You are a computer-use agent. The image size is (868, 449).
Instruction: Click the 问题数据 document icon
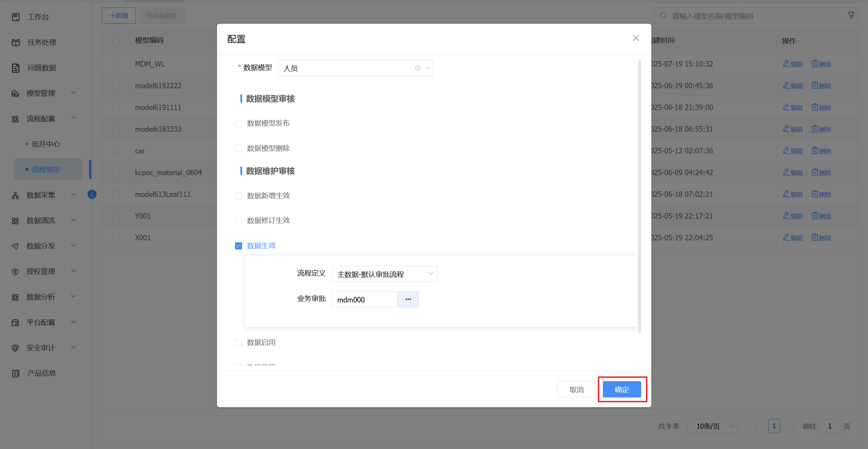click(x=16, y=68)
